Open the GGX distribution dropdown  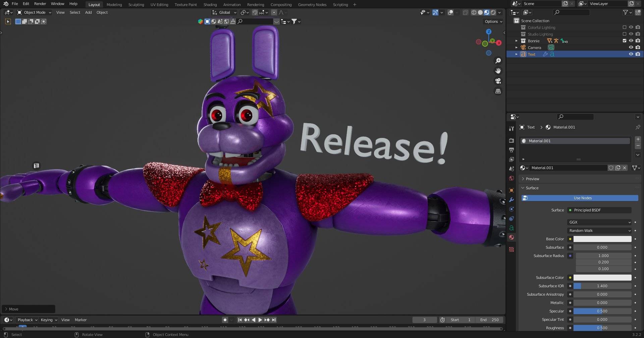click(x=599, y=222)
